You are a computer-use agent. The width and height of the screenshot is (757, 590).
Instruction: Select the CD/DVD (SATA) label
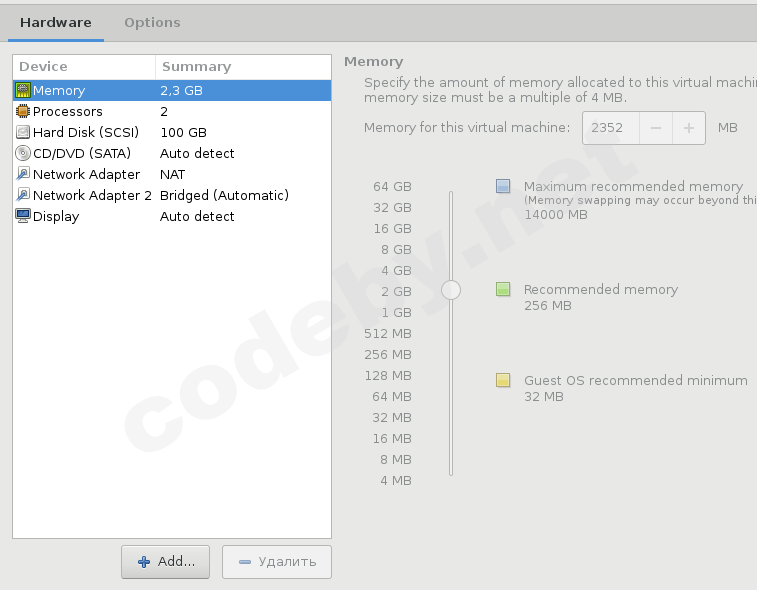click(82, 153)
